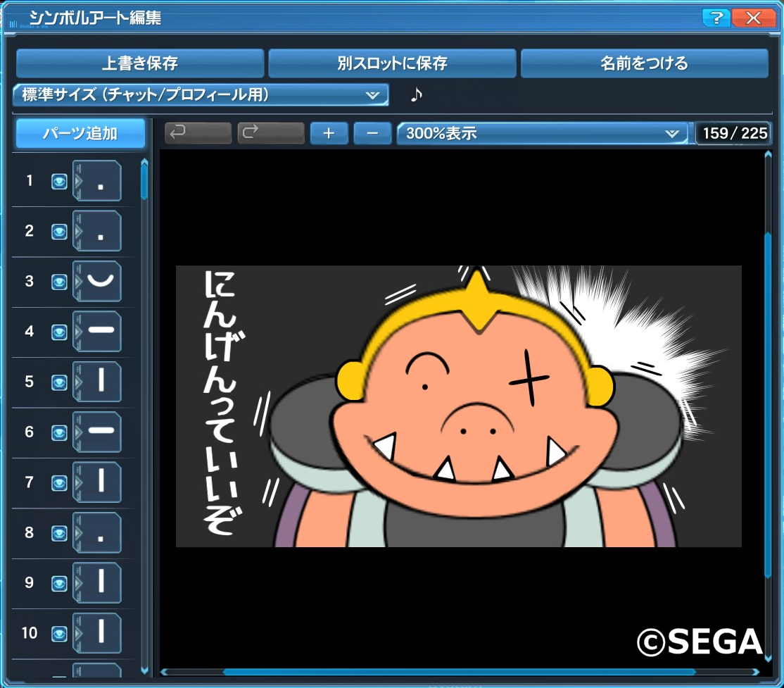
Task: Toggle visibility eye for layer 10
Action: tap(59, 634)
